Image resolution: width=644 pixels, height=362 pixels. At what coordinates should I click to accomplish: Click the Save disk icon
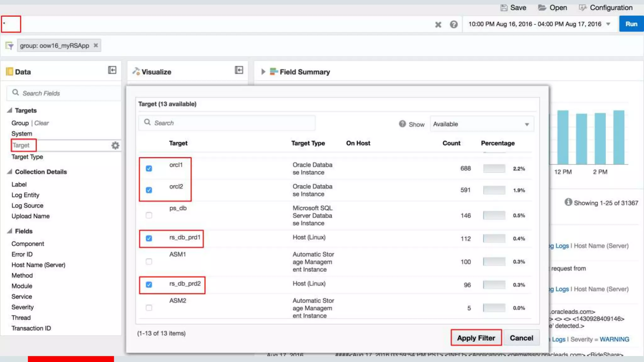504,8
